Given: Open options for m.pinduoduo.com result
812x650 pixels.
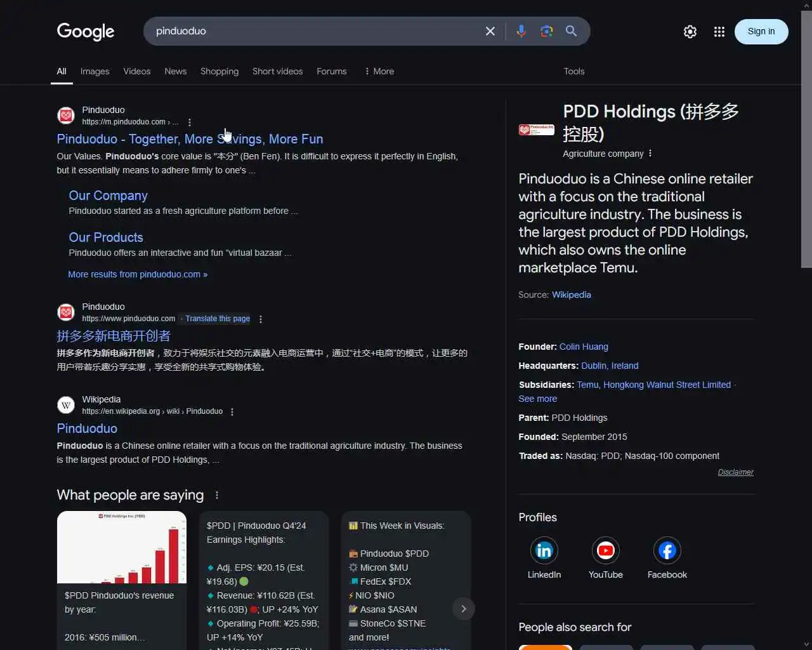Looking at the screenshot, I should (190, 123).
